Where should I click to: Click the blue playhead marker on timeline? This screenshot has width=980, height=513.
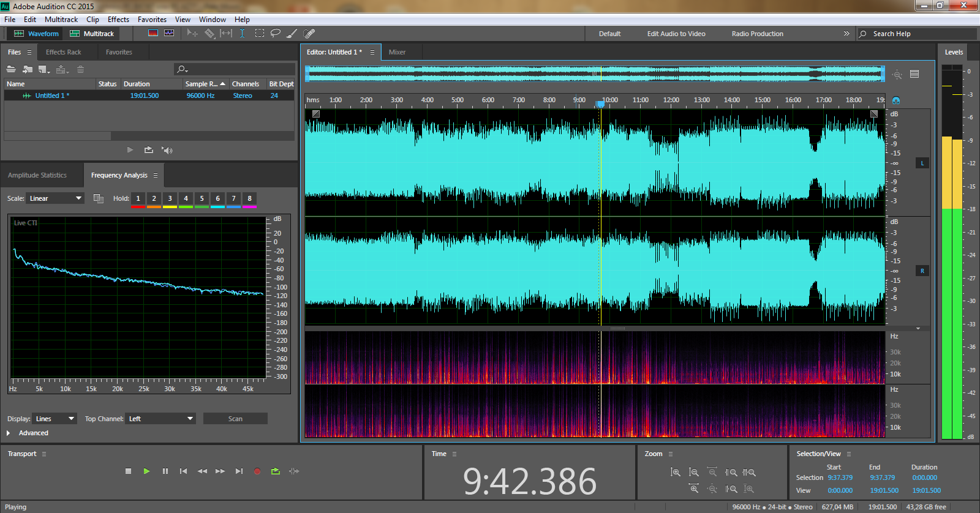tap(601, 105)
